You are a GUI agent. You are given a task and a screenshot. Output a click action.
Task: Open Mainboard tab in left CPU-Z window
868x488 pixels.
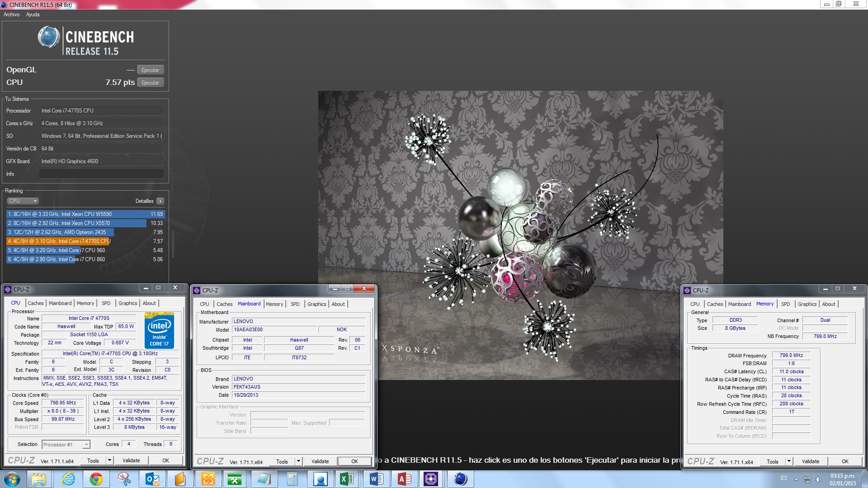[x=60, y=303]
